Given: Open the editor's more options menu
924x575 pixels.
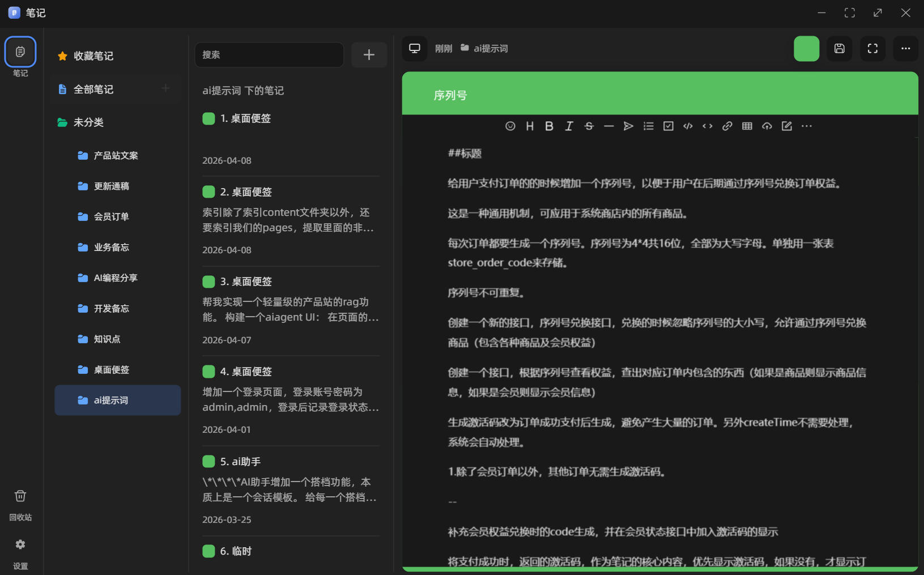Looking at the screenshot, I should pyautogui.click(x=807, y=126).
